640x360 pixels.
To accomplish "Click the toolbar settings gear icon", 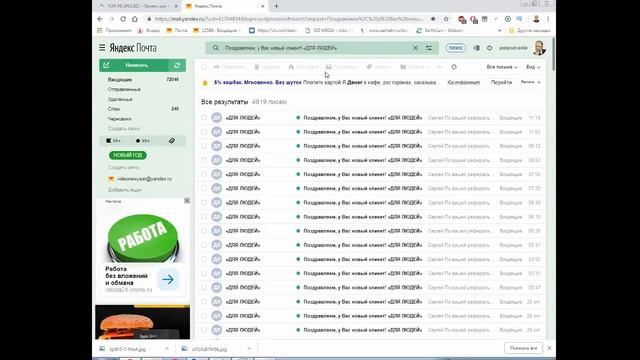I will (x=454, y=67).
